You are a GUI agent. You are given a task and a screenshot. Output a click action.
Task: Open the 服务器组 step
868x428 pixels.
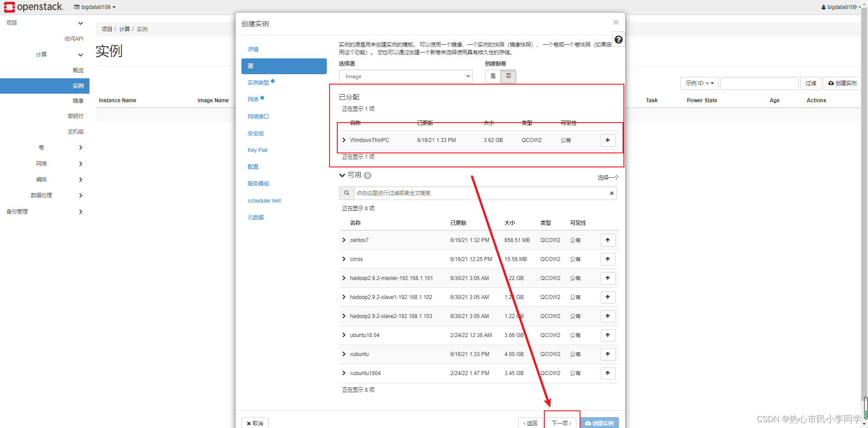258,184
